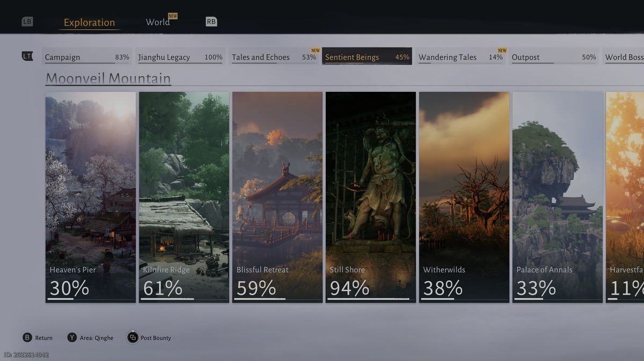Click the Post Bounty controller icon
Viewport: 644px width, 361px height.
point(133,337)
